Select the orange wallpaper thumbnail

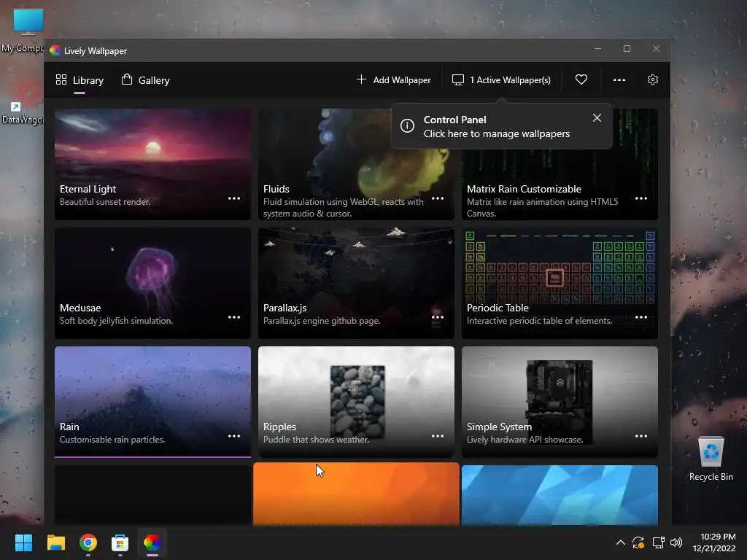356,494
